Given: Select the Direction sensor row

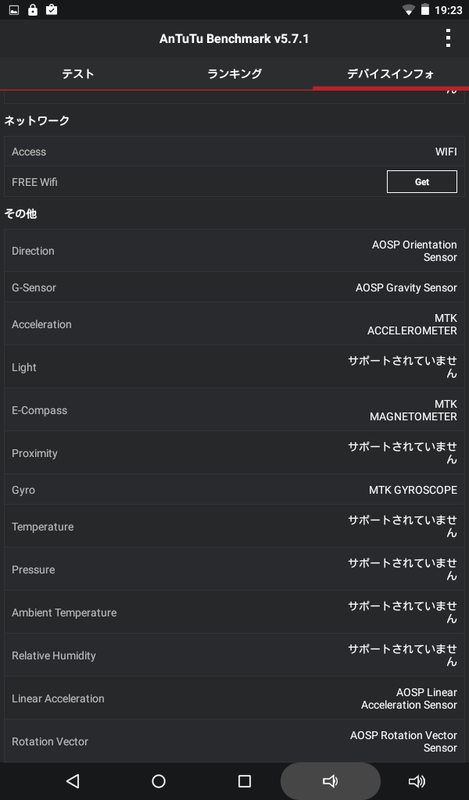Looking at the screenshot, I should point(234,251).
